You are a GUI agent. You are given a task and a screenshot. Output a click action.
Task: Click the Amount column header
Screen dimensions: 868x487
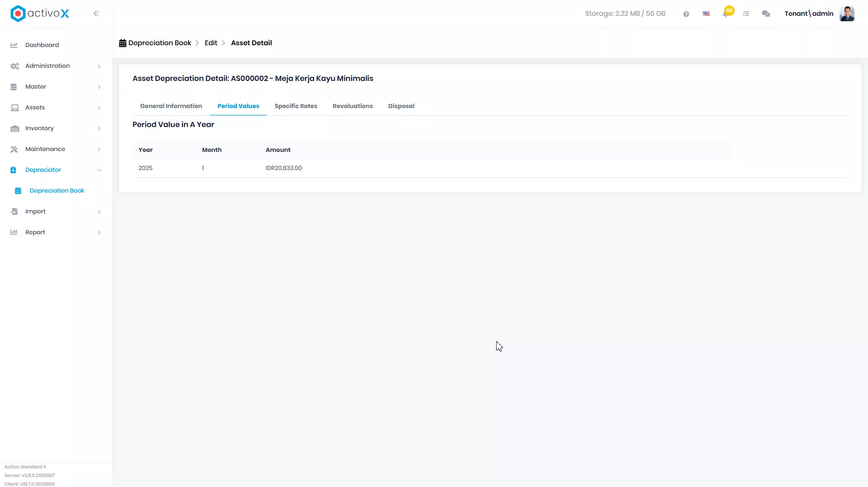click(x=278, y=150)
